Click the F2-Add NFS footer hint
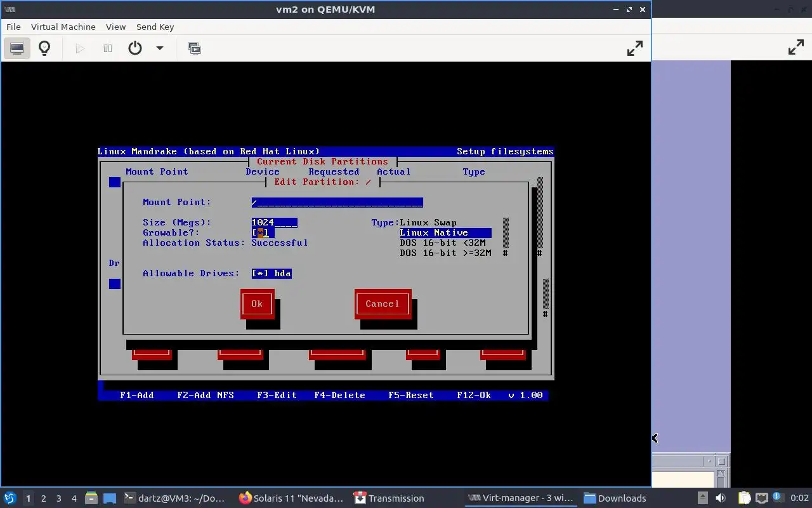Viewport: 812px width, 508px height. 206,395
